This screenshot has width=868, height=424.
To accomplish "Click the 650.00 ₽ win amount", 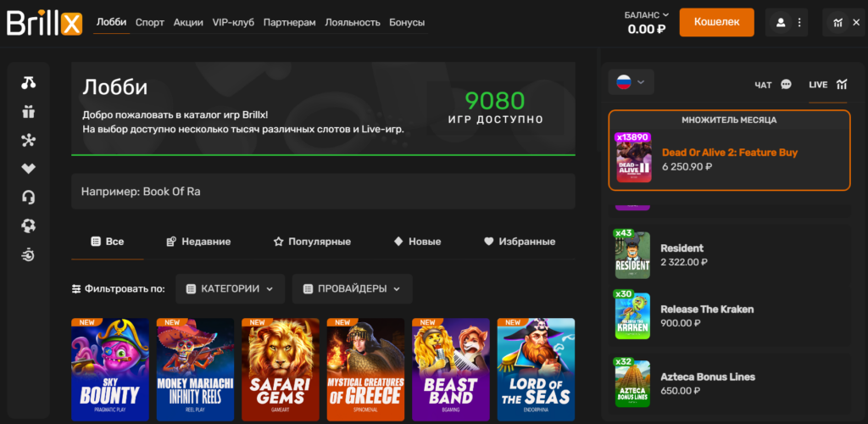I will click(x=681, y=391).
